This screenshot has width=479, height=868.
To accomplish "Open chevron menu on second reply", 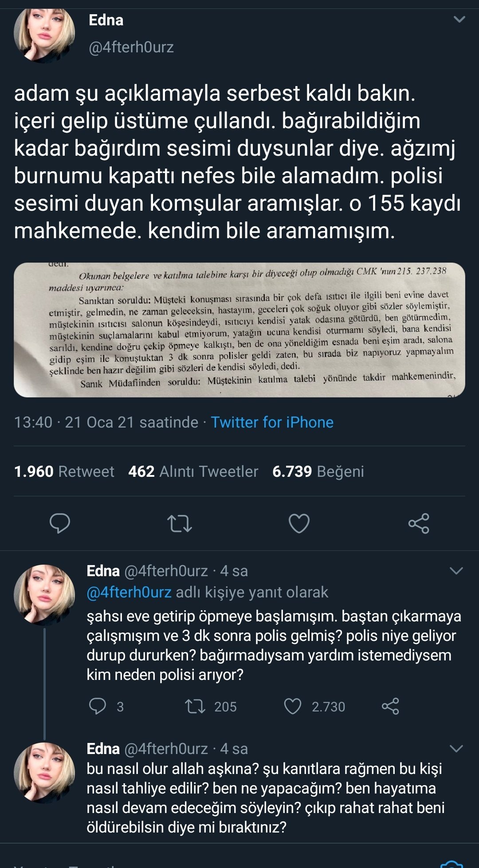I will (456, 749).
